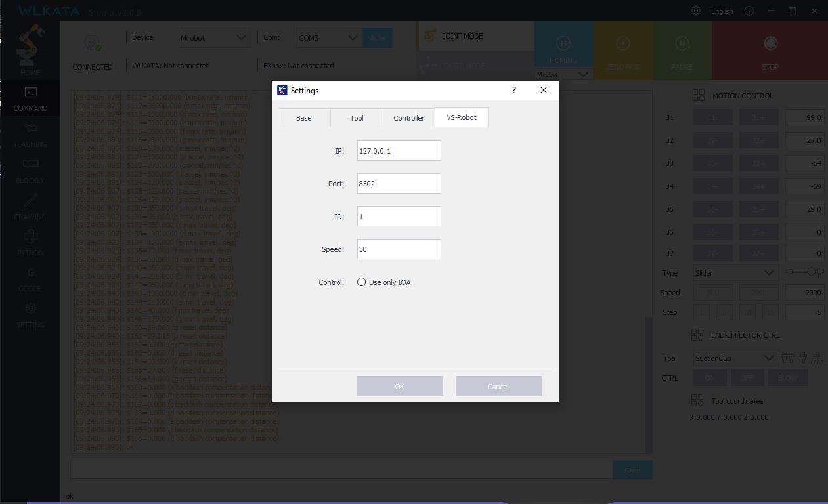Click the Speed field in Settings dialog
The image size is (828, 504).
[x=399, y=249]
